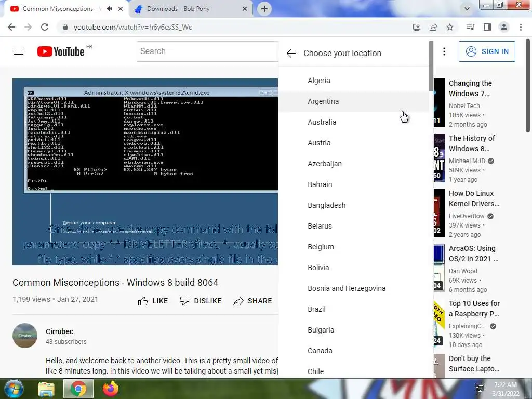Viewport: 532px width, 399px height.
Task: Close the Common Misconceptions tab
Action: [x=121, y=9]
